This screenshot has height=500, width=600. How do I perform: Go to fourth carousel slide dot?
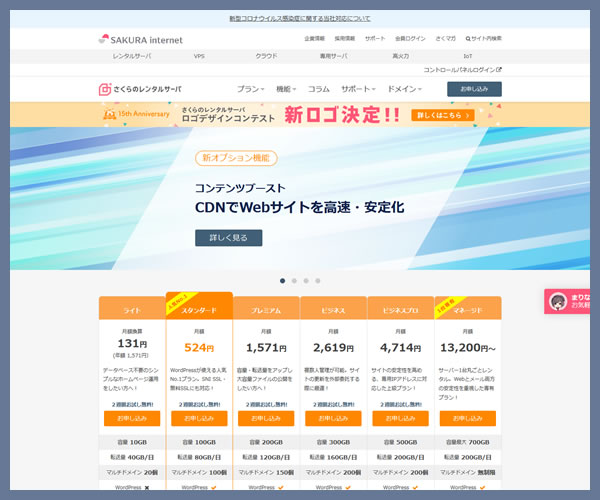tap(318, 281)
